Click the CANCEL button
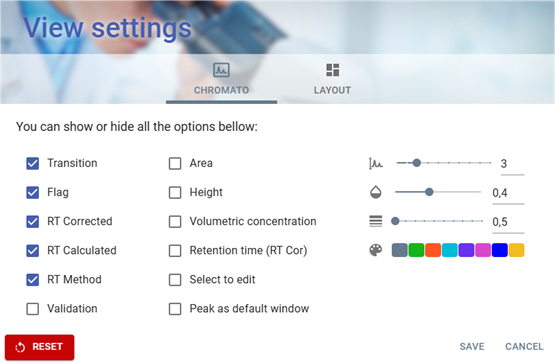The image size is (555, 363). [x=524, y=346]
